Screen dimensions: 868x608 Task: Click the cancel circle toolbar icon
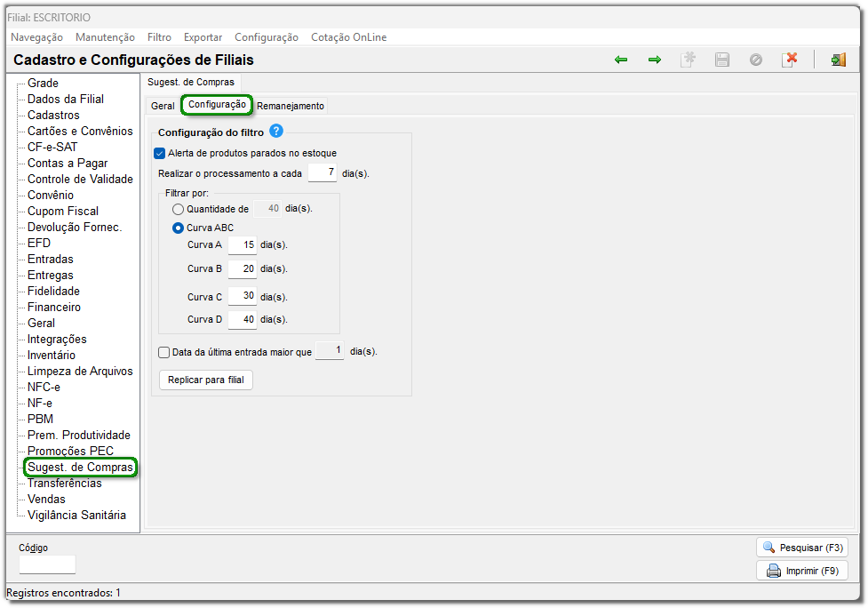pyautogui.click(x=756, y=60)
